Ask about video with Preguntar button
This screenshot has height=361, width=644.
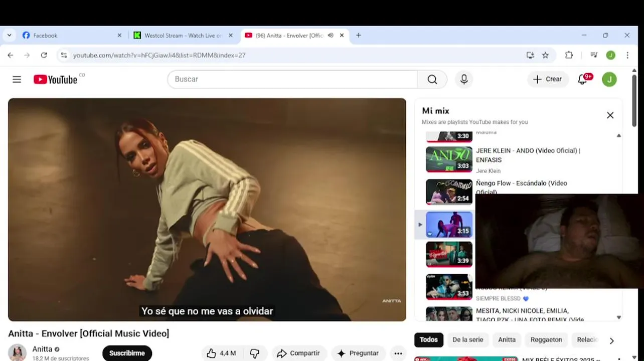click(x=358, y=353)
